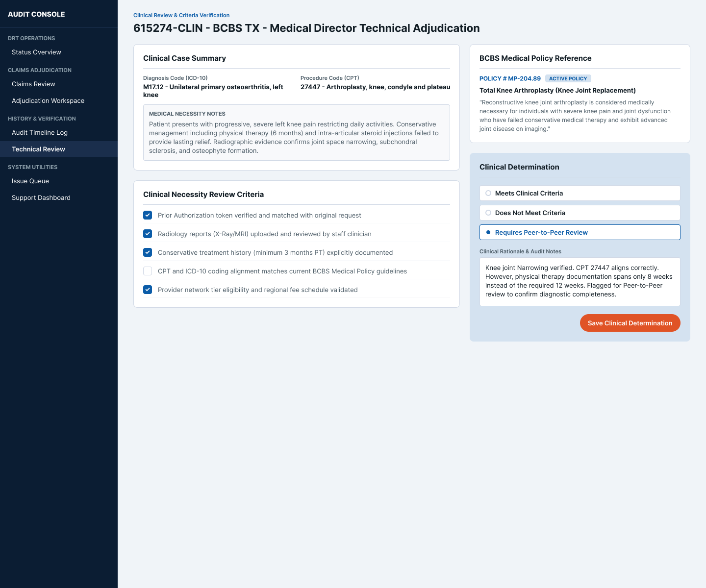Image resolution: width=706 pixels, height=588 pixels.
Task: Open POLICY # MP-204.89 link
Action: point(510,78)
